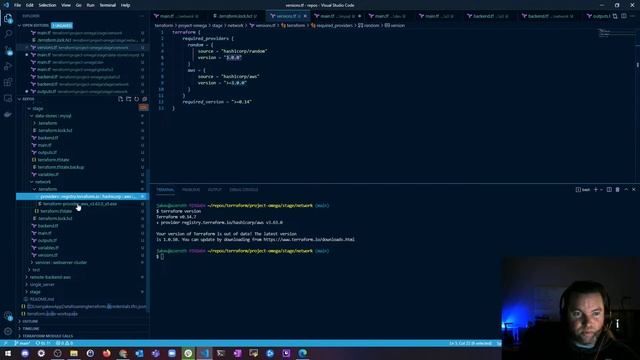
Task: Click the terraform downloads link in terminal
Action: click(x=309, y=240)
